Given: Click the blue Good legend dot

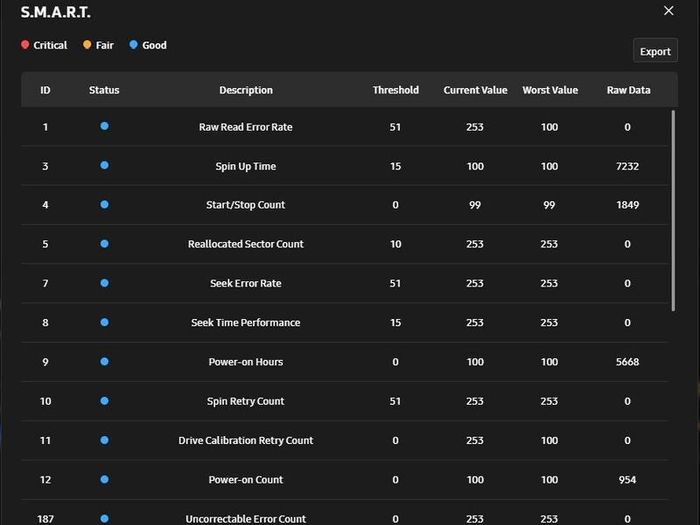Looking at the screenshot, I should [x=133, y=45].
